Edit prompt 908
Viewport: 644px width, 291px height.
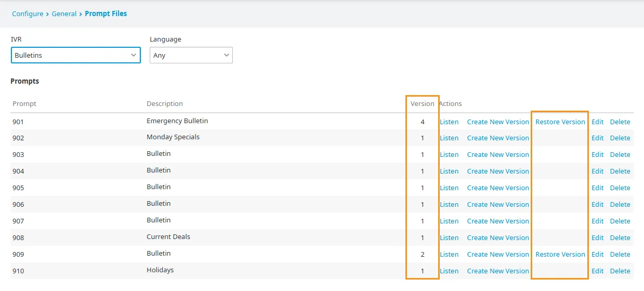pos(598,238)
